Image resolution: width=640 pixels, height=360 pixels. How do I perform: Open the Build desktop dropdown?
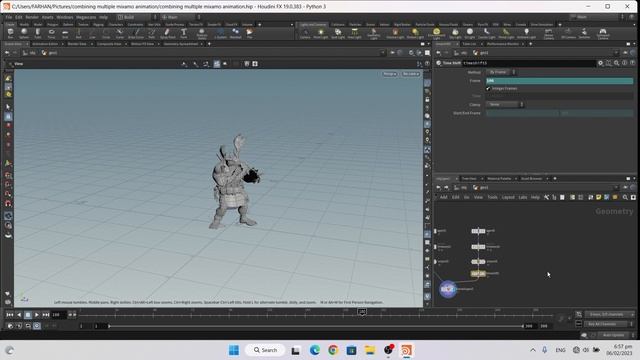coord(137,17)
